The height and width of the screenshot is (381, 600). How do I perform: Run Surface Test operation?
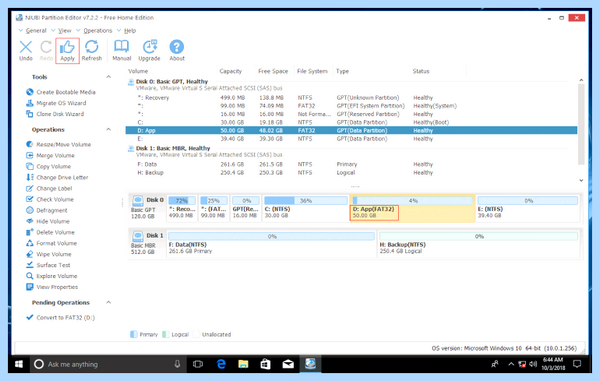pyautogui.click(x=48, y=265)
